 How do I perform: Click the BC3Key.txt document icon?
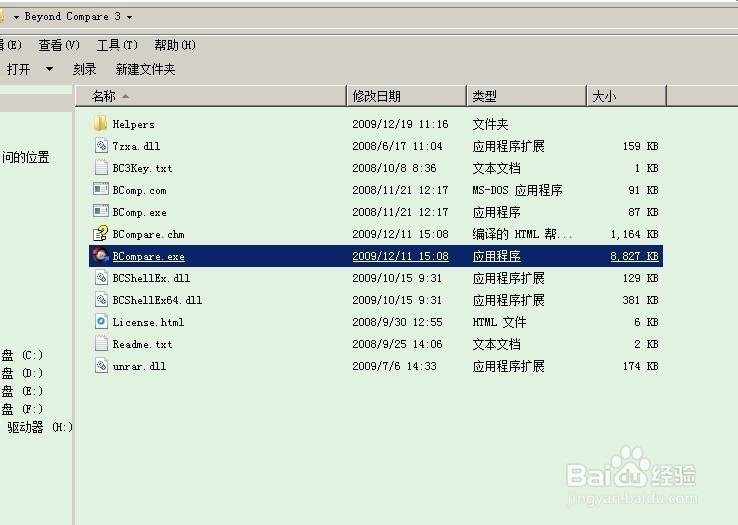(101, 168)
